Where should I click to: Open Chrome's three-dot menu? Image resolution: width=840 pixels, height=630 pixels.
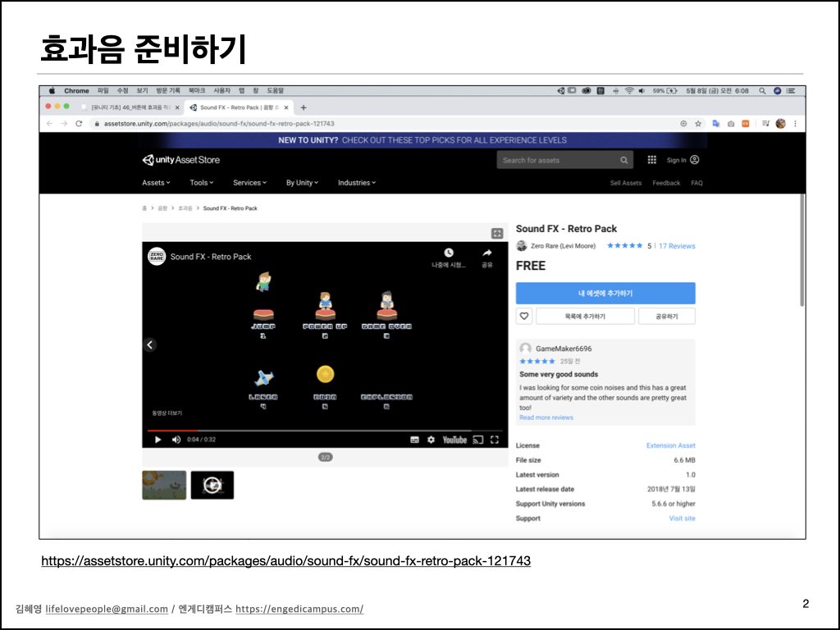[795, 123]
